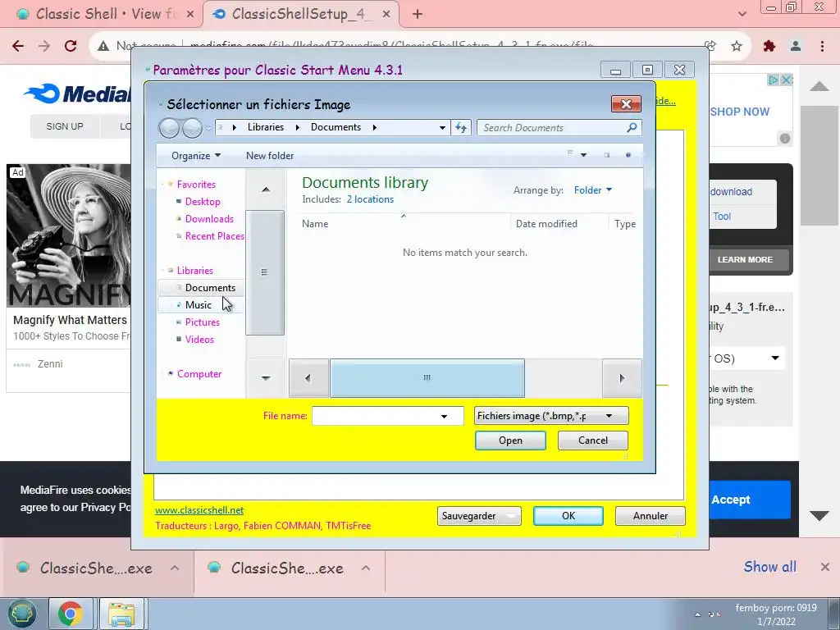Image resolution: width=840 pixels, height=630 pixels.
Task: Open the Sauvegarder dropdown button
Action: tap(479, 516)
